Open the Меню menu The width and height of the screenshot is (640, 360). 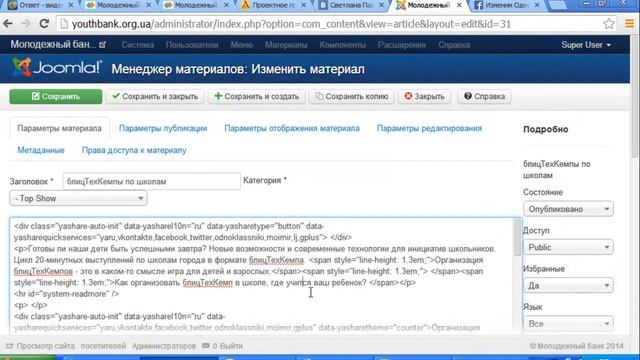241,45
